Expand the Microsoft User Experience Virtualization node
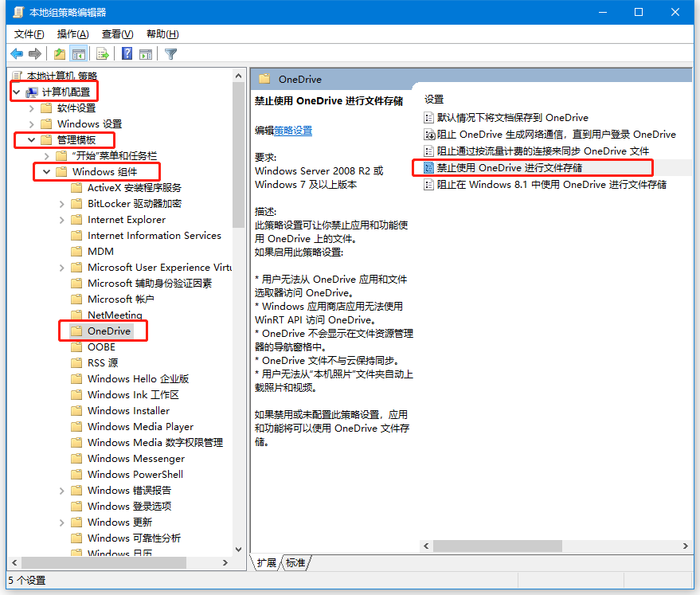Screen dimensions: 700x595 click(61, 268)
